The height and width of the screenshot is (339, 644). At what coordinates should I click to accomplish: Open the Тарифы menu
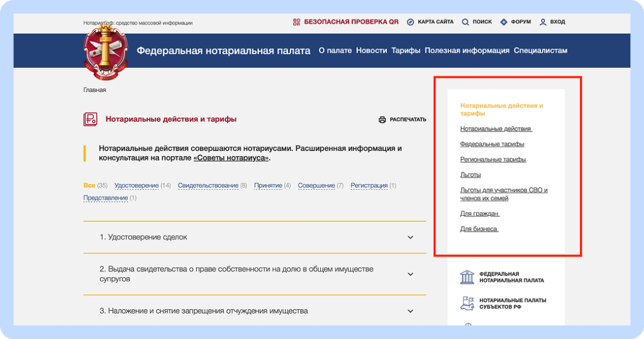tap(406, 50)
